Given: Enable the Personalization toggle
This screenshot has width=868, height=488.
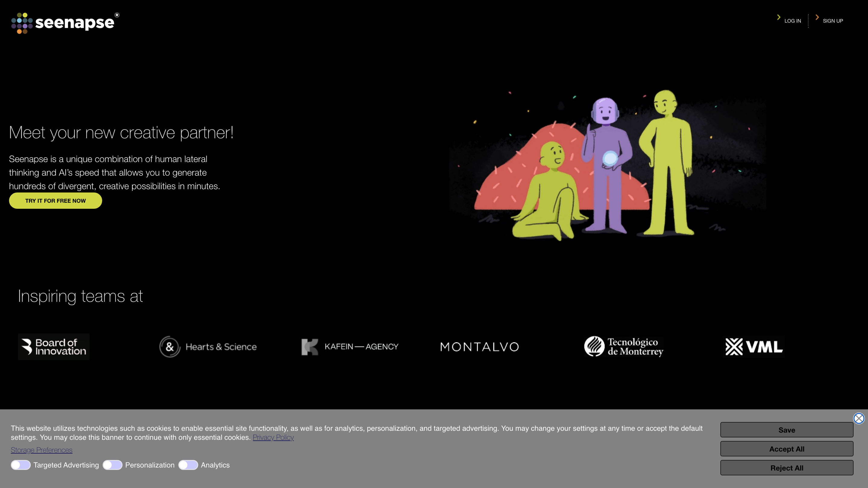Looking at the screenshot, I should (x=112, y=465).
